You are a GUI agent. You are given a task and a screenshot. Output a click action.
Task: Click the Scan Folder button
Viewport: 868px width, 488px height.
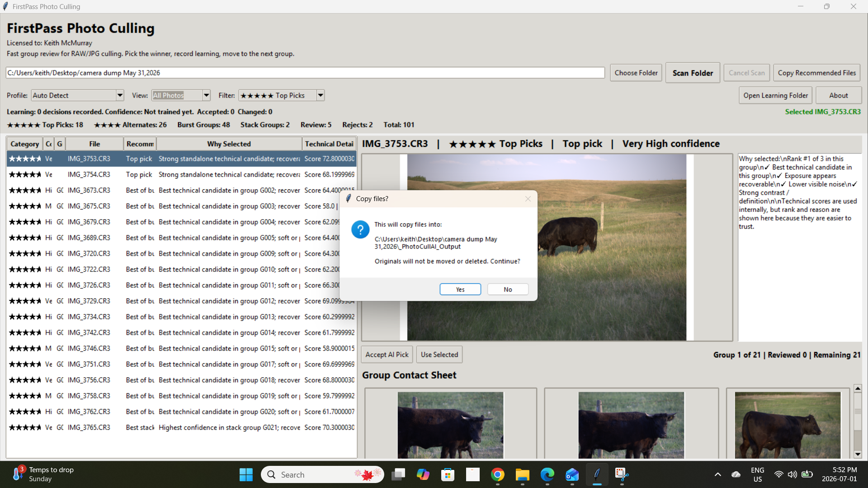(x=693, y=73)
